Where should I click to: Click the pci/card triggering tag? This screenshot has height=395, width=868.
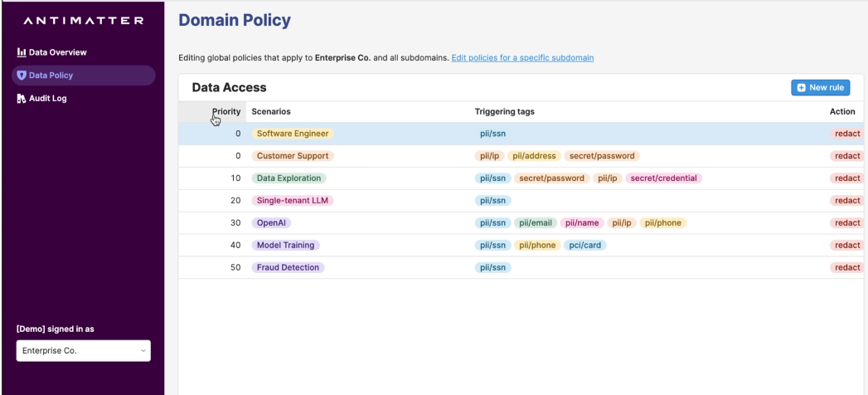pos(585,246)
